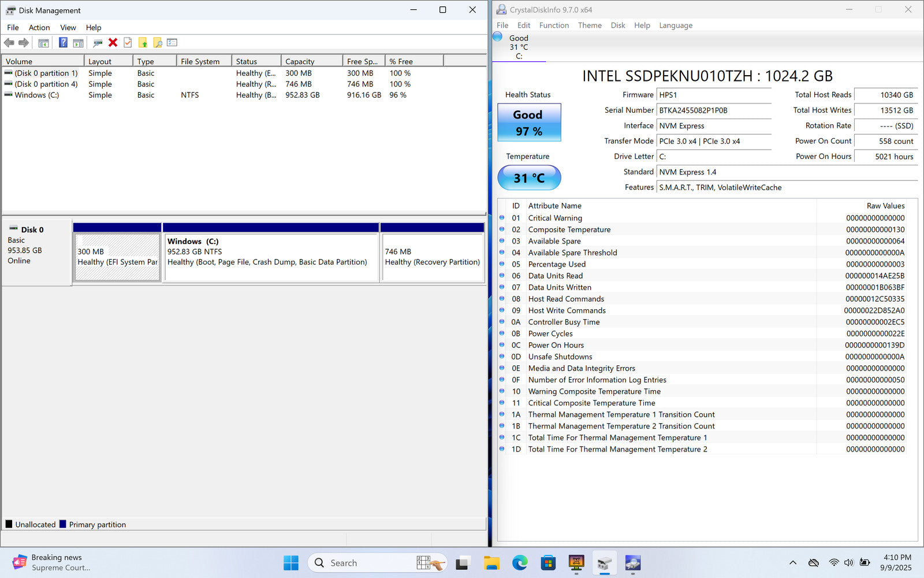Open the File menu in CrystalDiskInfo
Viewport: 924px width, 578px height.
coord(502,25)
